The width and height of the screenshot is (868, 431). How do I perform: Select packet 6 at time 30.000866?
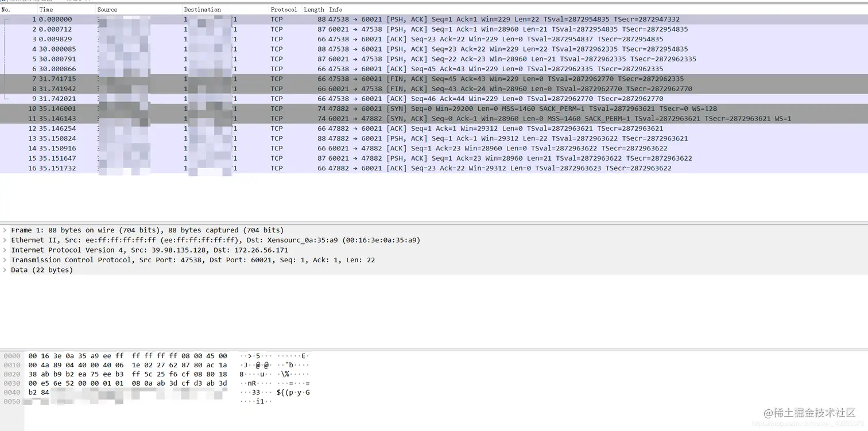pos(434,69)
